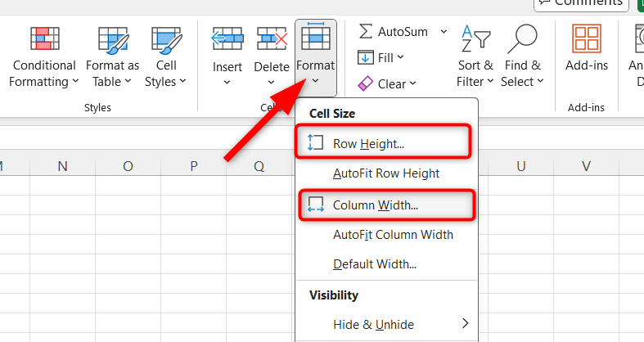The width and height of the screenshot is (644, 342).
Task: Click the Delete cells icon
Action: pos(272,38)
